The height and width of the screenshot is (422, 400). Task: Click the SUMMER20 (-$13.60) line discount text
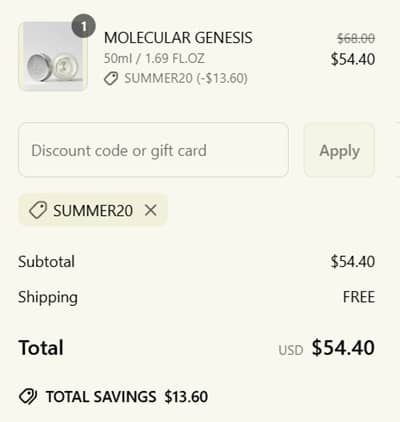coord(186,79)
